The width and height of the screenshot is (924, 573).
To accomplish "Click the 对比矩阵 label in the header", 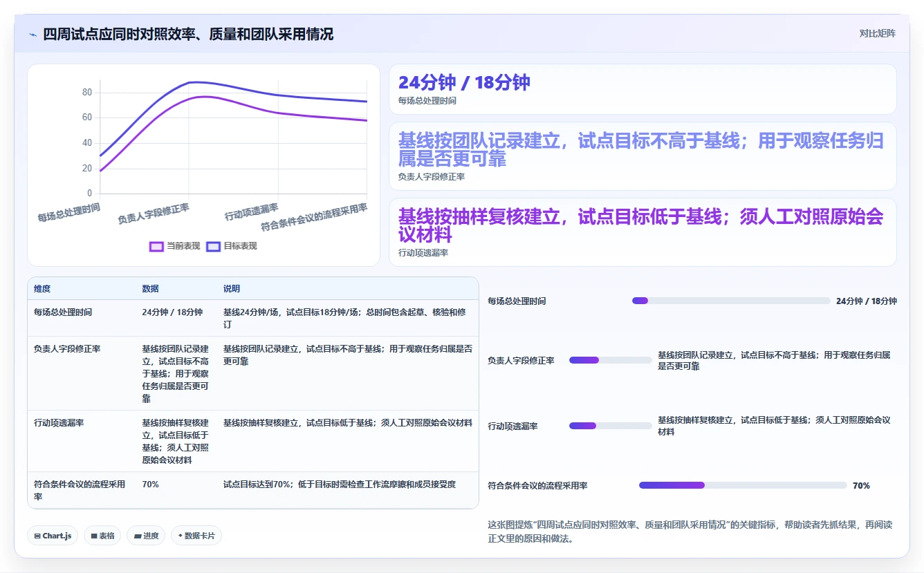I will click(877, 33).
